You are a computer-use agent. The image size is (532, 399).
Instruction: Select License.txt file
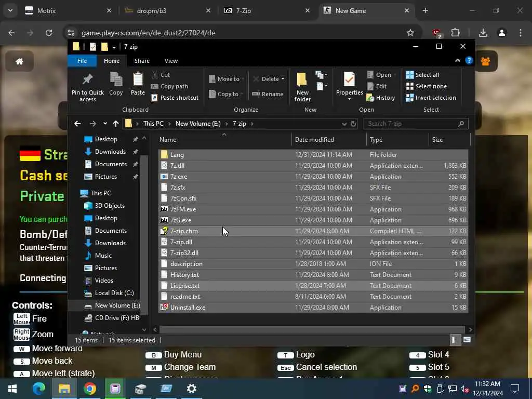pos(313,286)
